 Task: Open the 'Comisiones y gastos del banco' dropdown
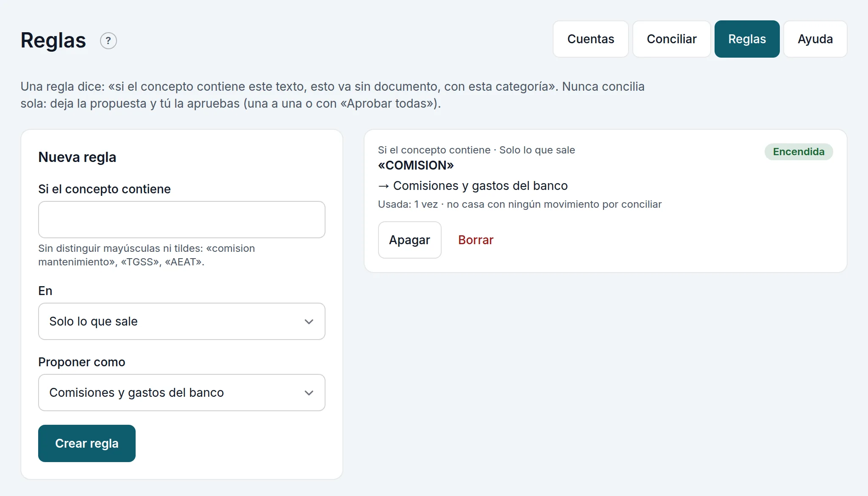pos(182,393)
